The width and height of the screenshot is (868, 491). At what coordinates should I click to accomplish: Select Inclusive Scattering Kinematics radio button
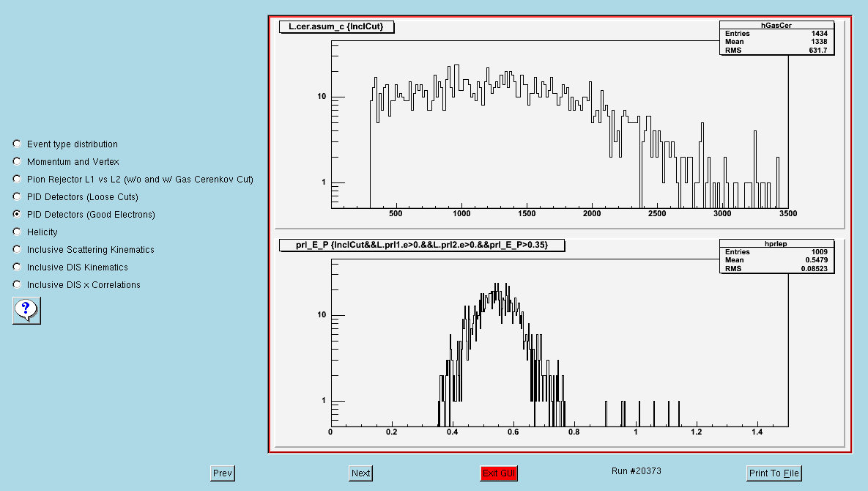[17, 250]
